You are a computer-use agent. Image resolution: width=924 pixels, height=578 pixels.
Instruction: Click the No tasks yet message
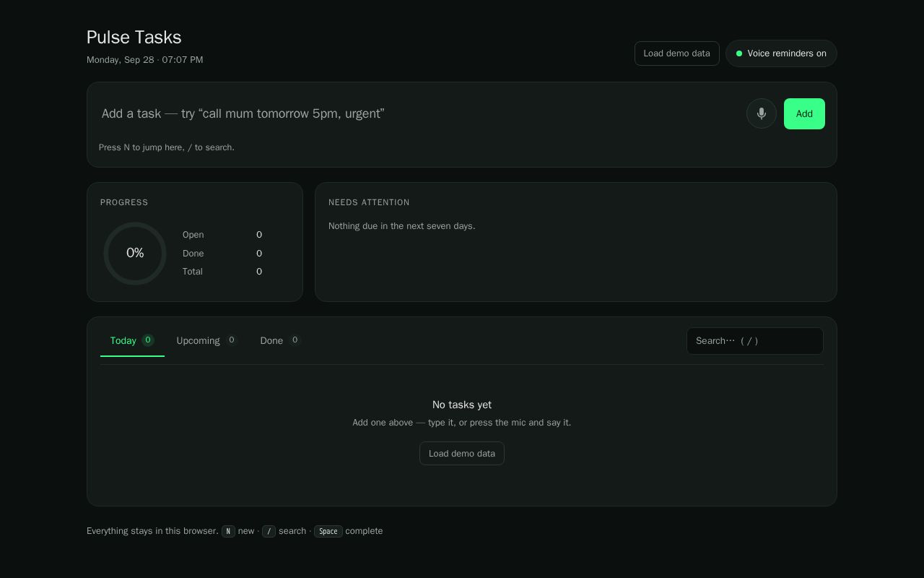[462, 405]
